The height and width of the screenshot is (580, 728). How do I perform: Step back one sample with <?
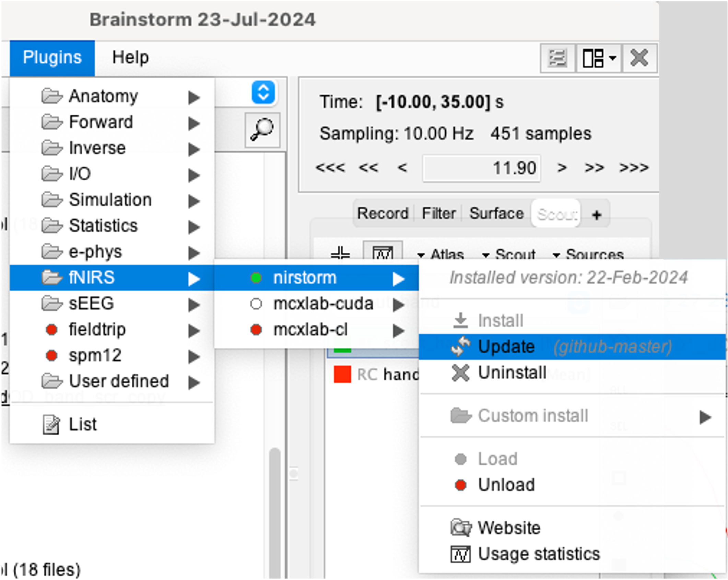click(x=402, y=168)
